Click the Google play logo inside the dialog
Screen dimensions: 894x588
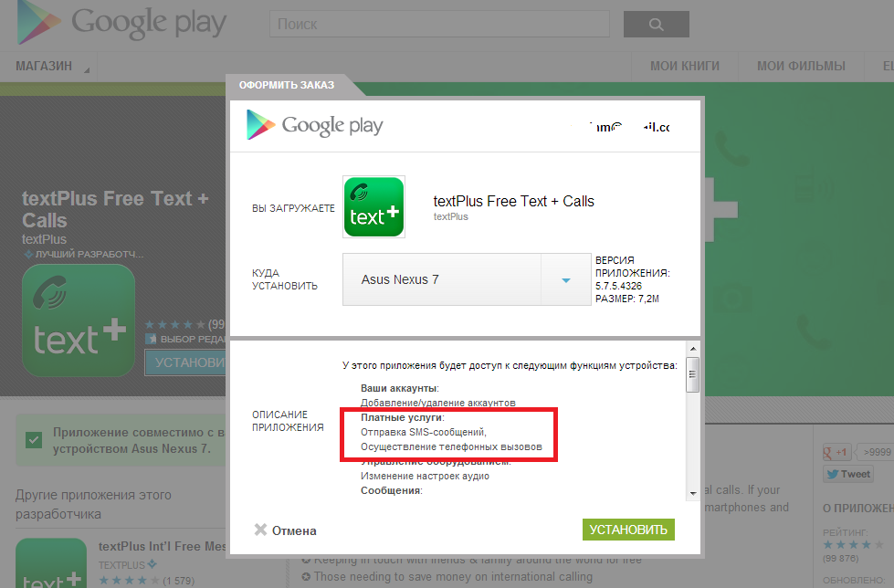tap(315, 125)
